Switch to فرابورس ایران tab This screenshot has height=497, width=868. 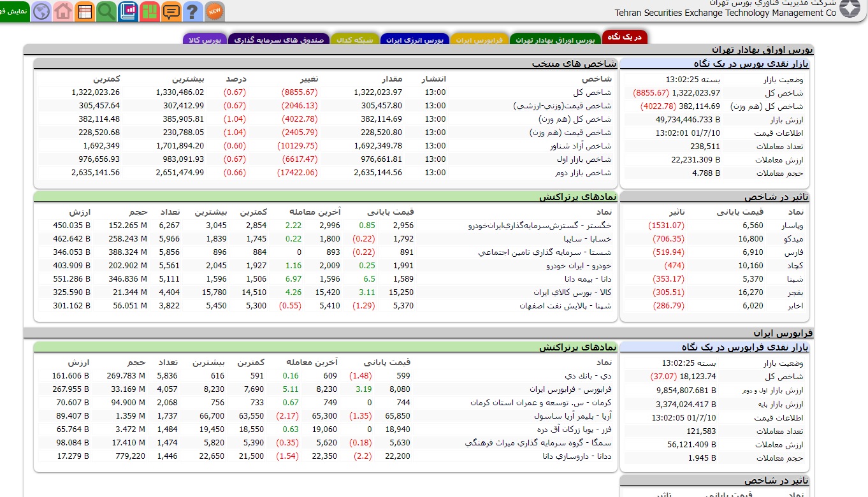point(480,40)
